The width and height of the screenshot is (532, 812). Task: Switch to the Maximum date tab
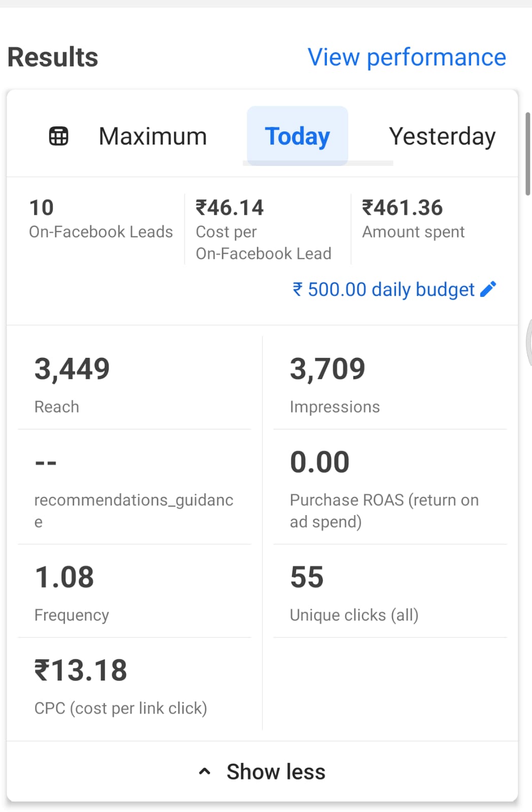[153, 136]
